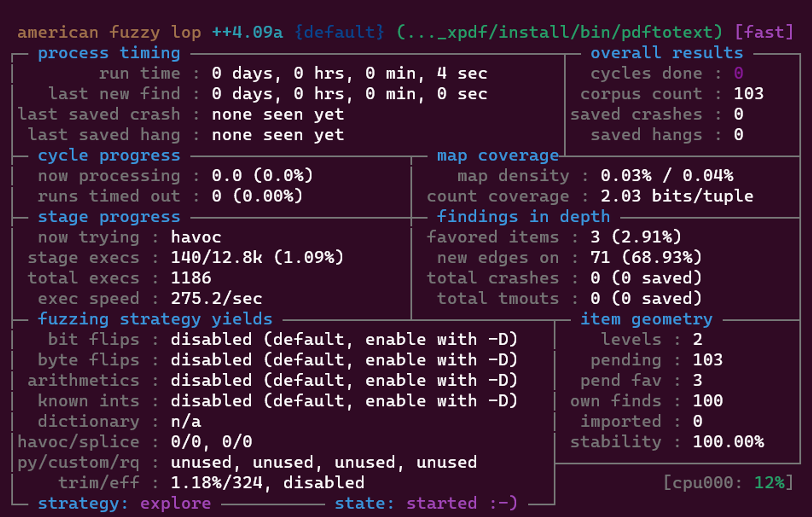
Task: Click the 'map coverage' section header
Action: pyautogui.click(x=498, y=156)
